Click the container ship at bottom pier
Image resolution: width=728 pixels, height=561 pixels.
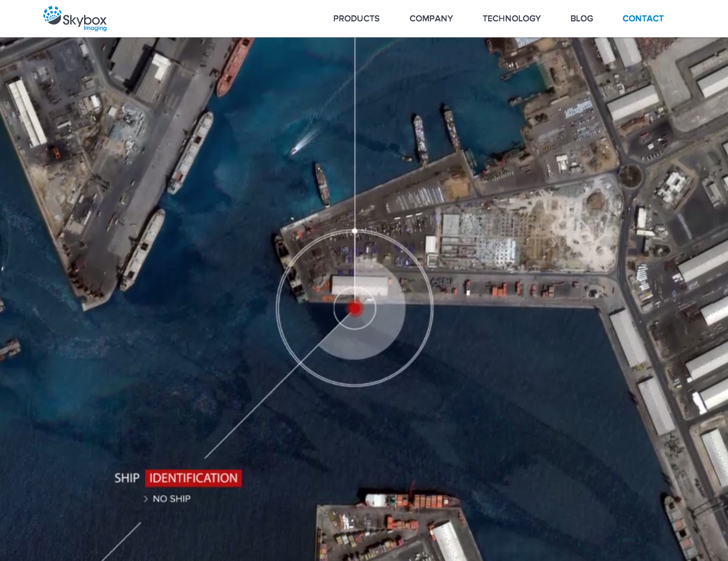(412, 501)
